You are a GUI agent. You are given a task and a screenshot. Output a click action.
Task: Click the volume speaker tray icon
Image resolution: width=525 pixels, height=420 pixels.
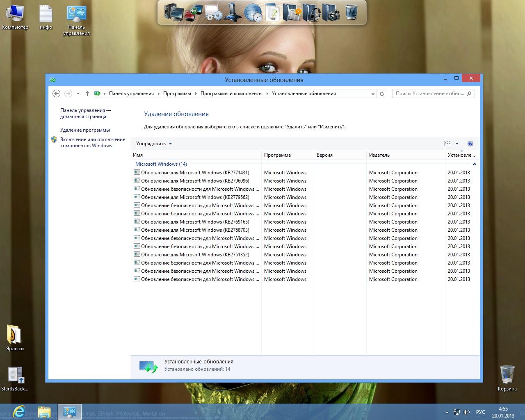467,412
